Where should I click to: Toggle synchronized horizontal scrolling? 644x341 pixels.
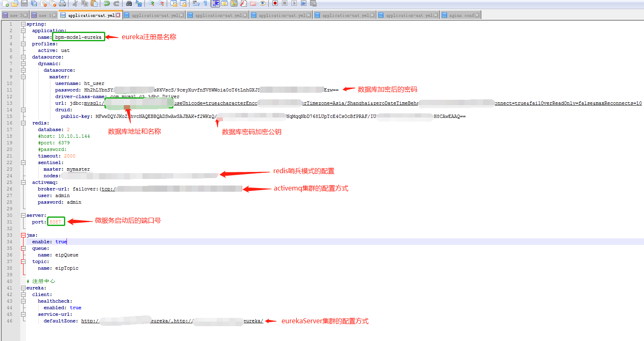coord(183,3)
